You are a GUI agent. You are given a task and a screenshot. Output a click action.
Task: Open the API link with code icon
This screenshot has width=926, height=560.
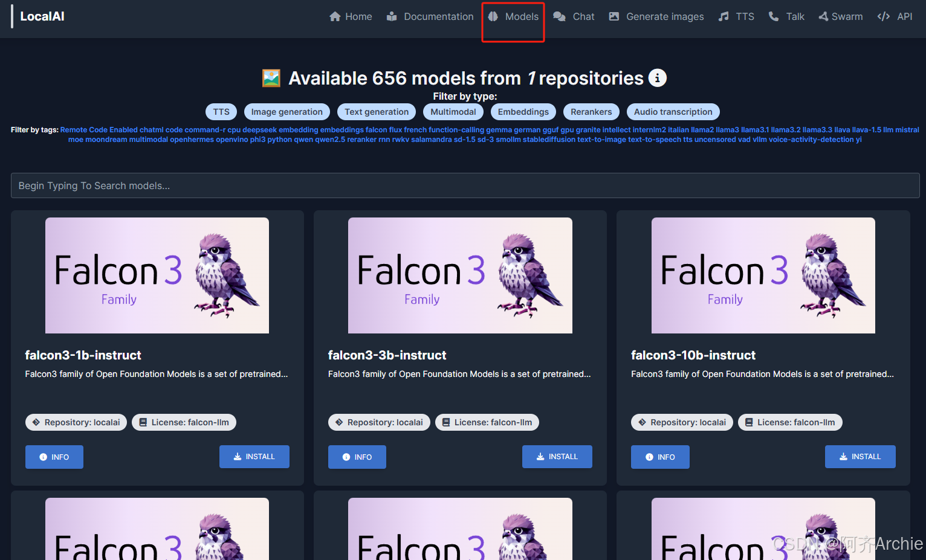point(895,16)
